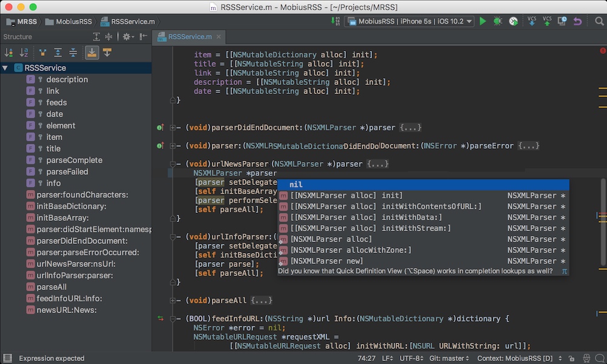Image resolution: width=607 pixels, height=364 pixels.
Task: Select feedInfoURL:Info: method in Structure tree
Action: (x=69, y=298)
